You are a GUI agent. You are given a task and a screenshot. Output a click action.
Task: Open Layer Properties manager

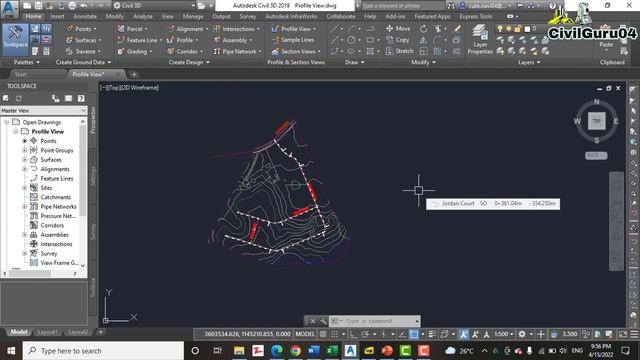[x=480, y=39]
